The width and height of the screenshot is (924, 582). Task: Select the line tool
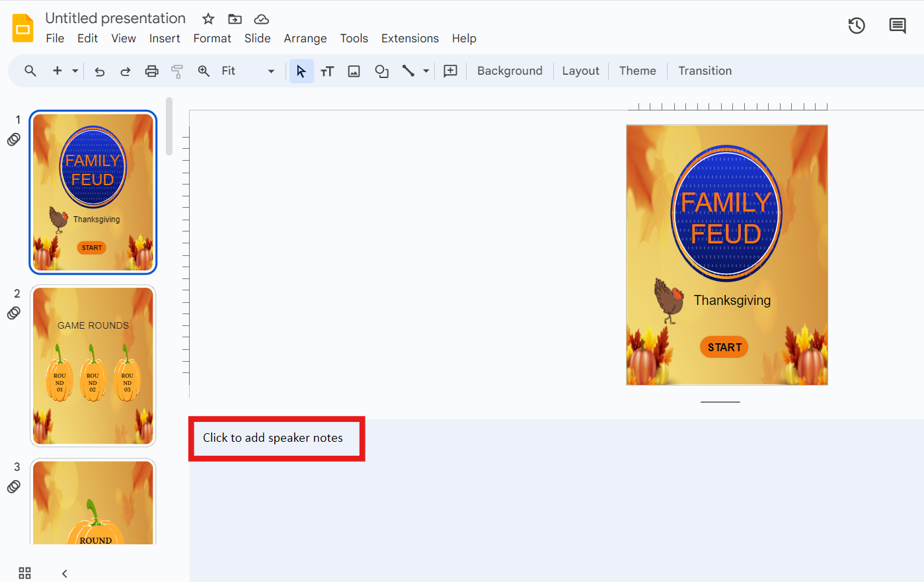[x=408, y=71]
